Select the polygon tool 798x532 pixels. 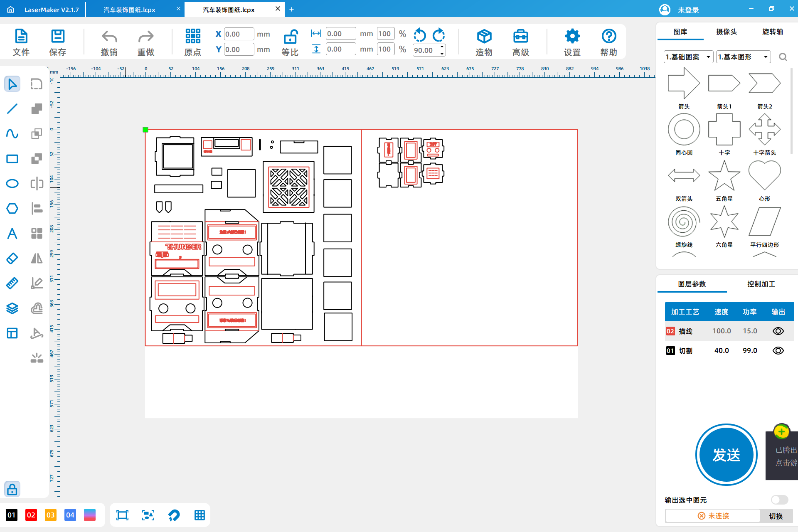(12, 209)
